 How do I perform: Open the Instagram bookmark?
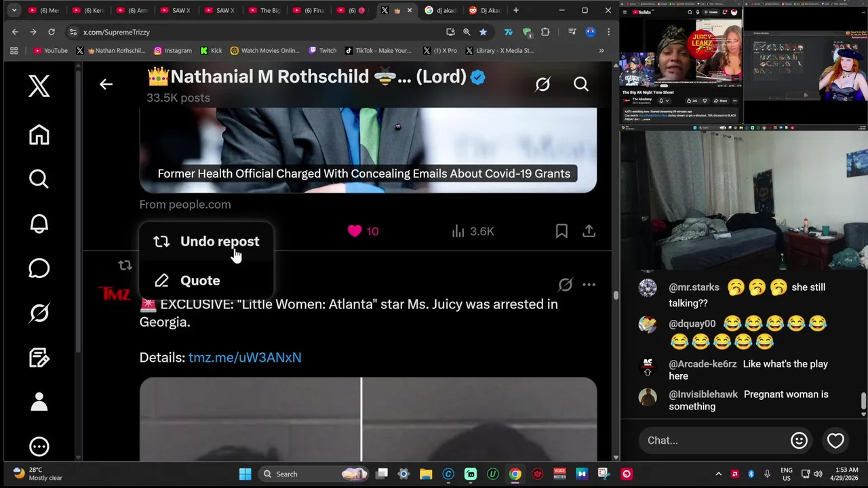point(172,50)
